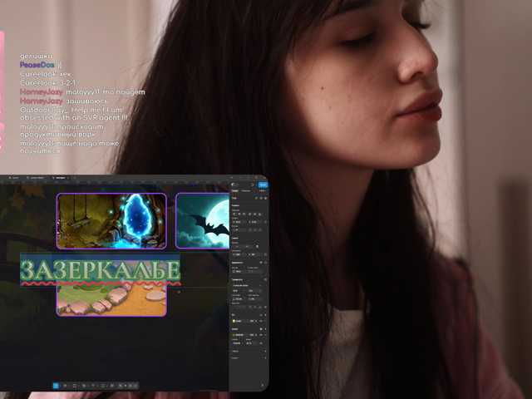Screen dimensions: 532x399
Task: Open the font weight dropdown in Typography
Action: click(x=239, y=291)
